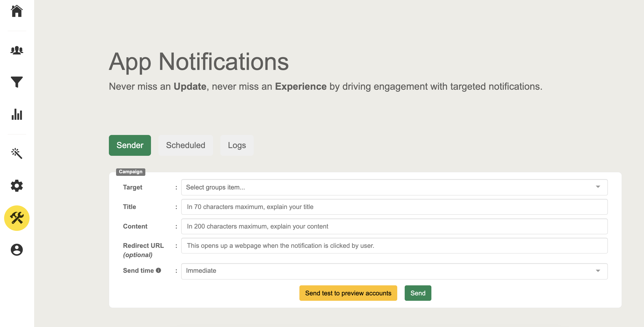Screen dimensions: 644x327
Task: Open the funnel filter icon
Action: pos(17,82)
